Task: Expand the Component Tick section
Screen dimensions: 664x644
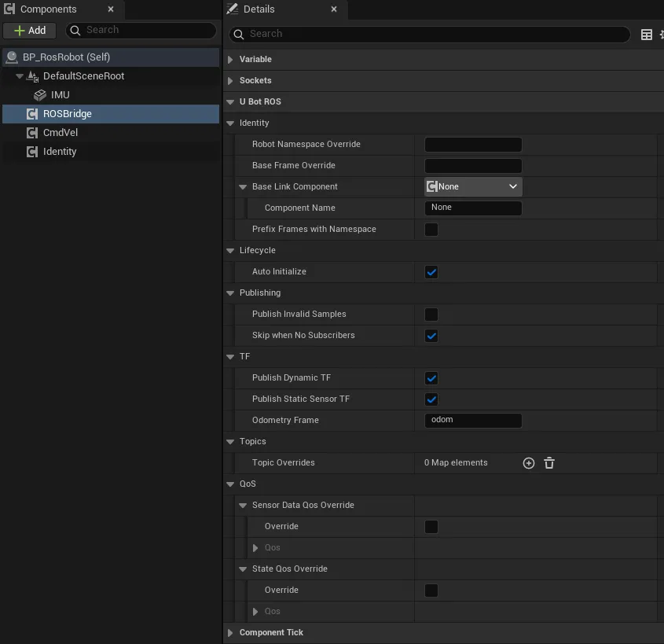Action: (x=230, y=632)
